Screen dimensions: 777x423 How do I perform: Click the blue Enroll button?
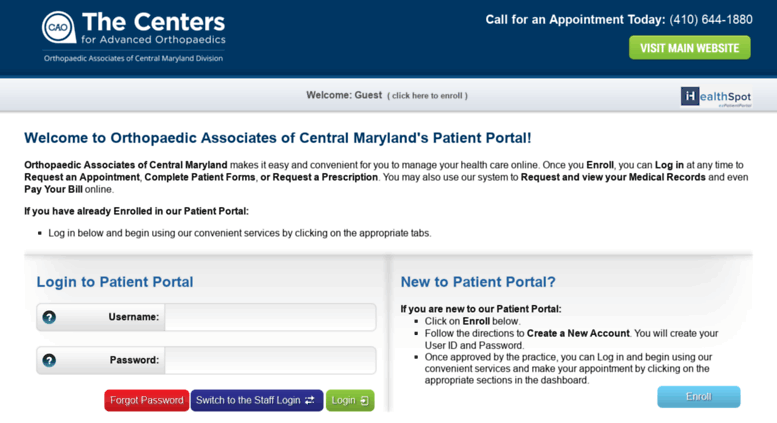point(699,397)
